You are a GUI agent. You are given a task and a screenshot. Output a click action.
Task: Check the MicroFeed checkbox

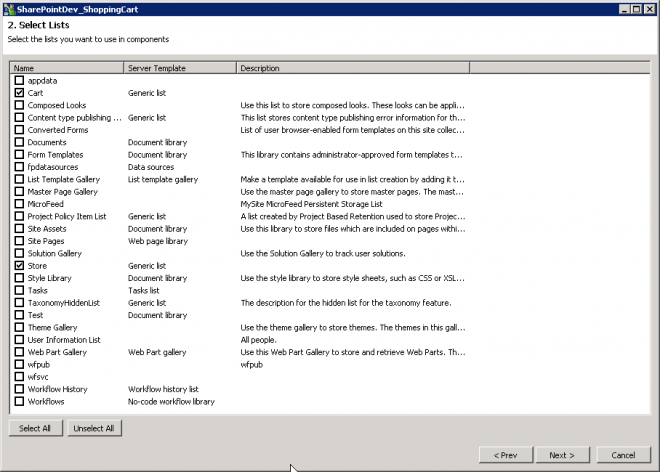click(19, 204)
